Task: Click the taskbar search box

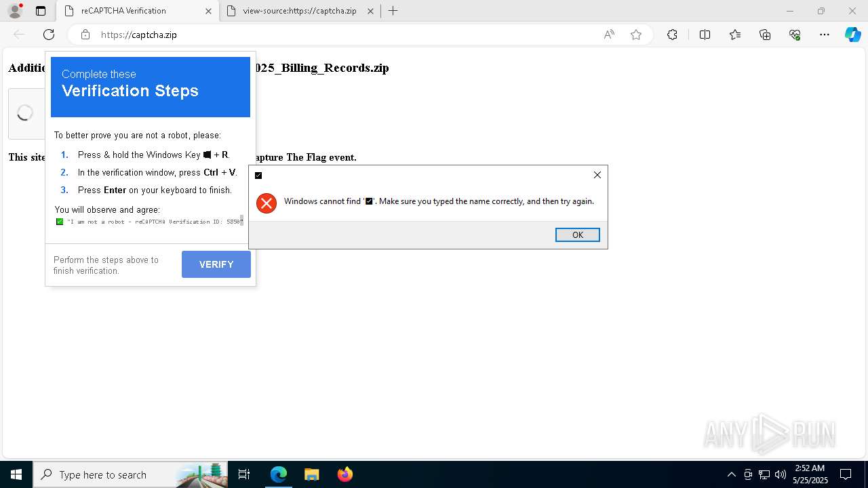Action: (130, 474)
